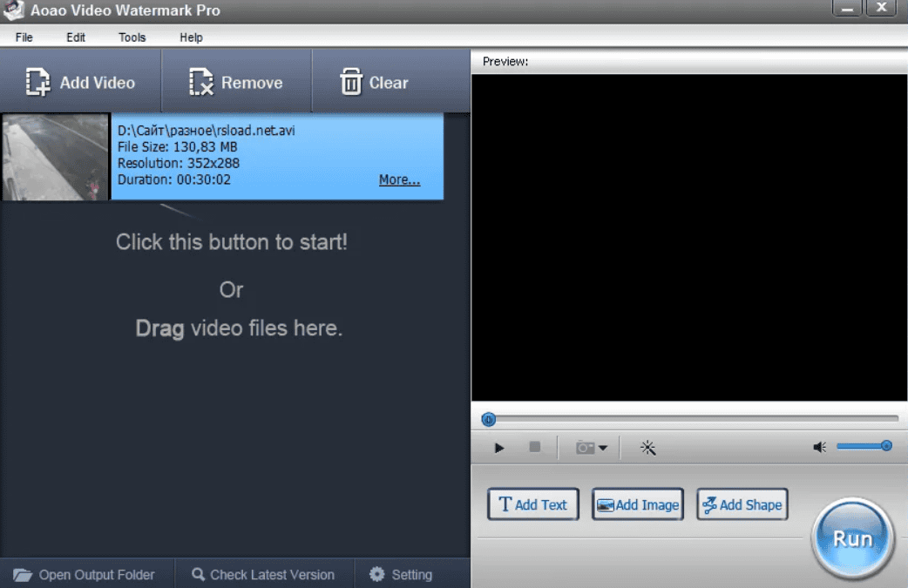Click the app logo in the title bar

click(x=14, y=10)
